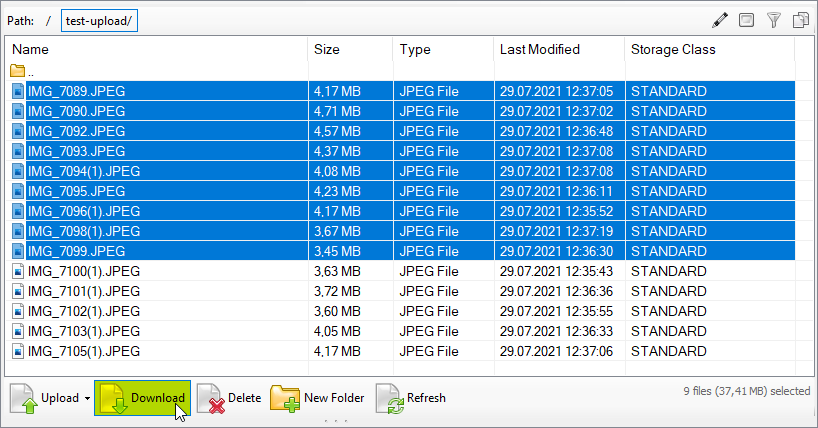Click the square view icon beside the pencil
818x428 pixels.
[747, 20]
